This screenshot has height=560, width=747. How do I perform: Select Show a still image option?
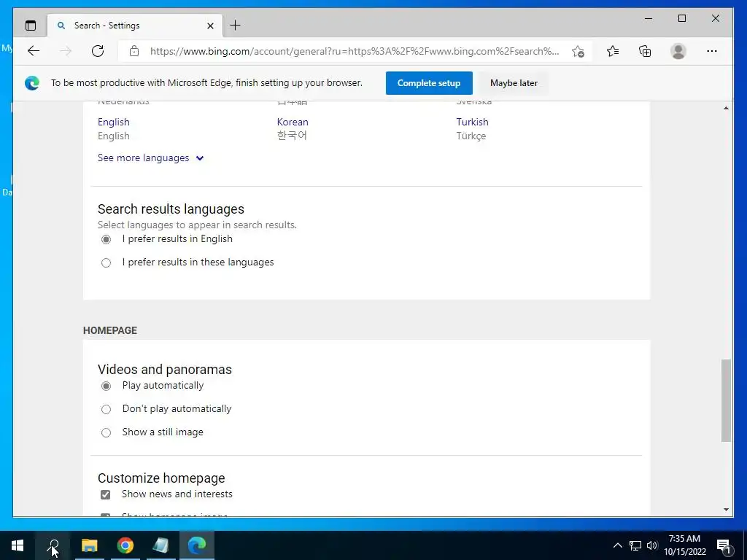(106, 432)
